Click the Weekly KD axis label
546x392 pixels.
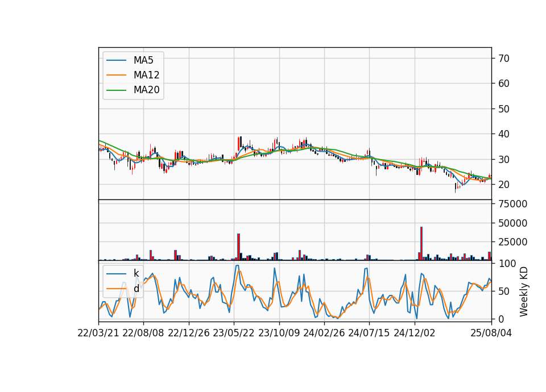(x=523, y=291)
